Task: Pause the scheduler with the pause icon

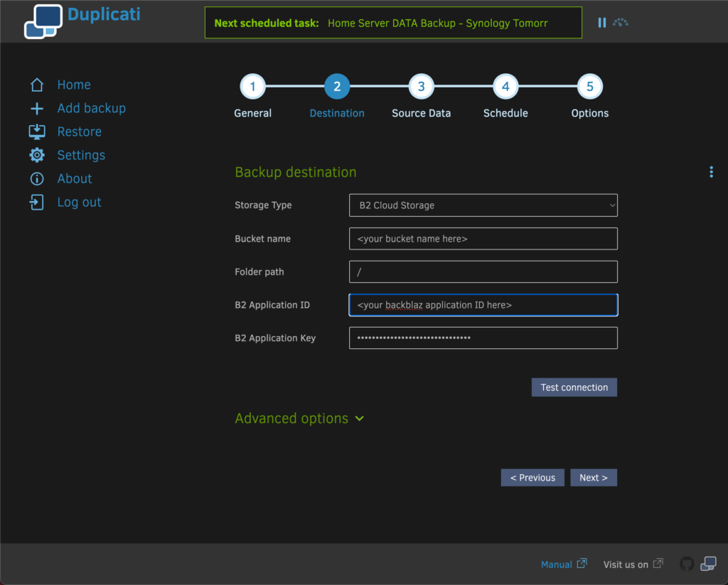Action: pyautogui.click(x=602, y=23)
